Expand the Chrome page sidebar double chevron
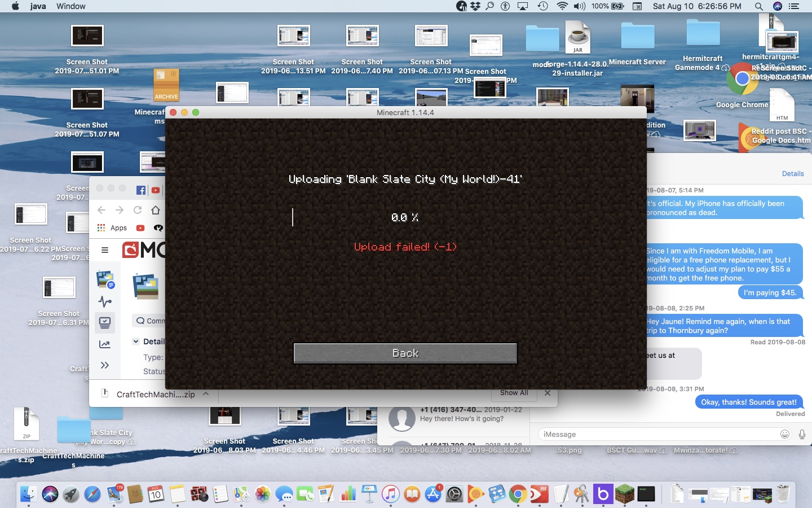The height and width of the screenshot is (508, 812). coord(105,365)
